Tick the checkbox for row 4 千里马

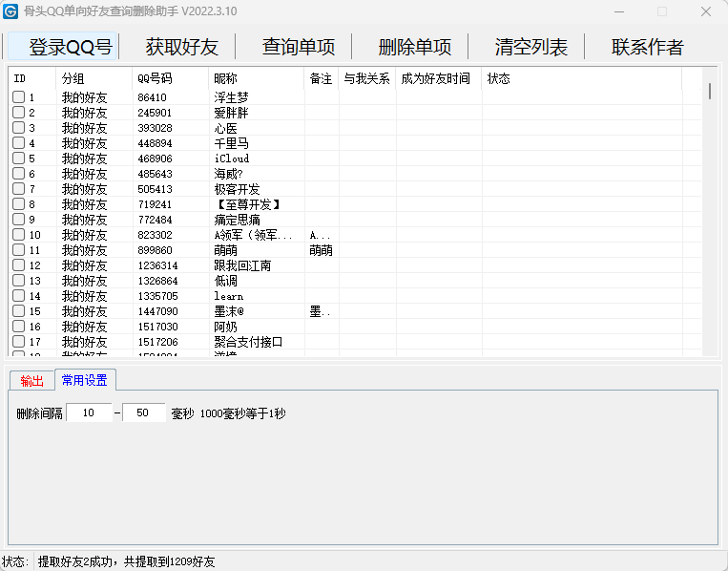pos(18,142)
